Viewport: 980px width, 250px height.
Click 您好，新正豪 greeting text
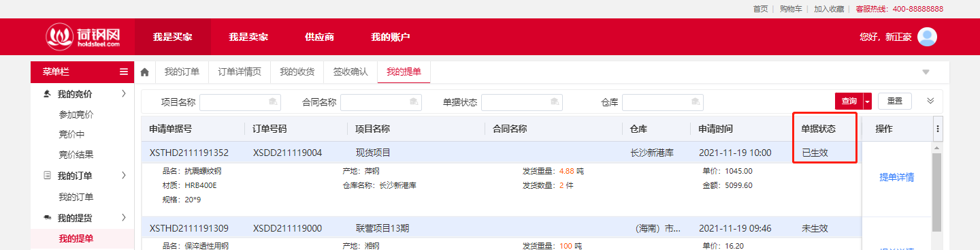pos(885,37)
